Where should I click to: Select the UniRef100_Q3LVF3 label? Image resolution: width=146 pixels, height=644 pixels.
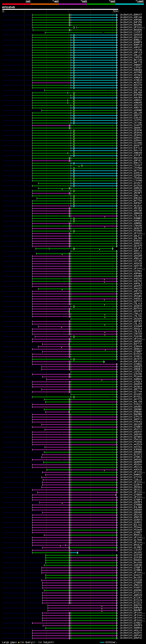[x=131, y=249]
